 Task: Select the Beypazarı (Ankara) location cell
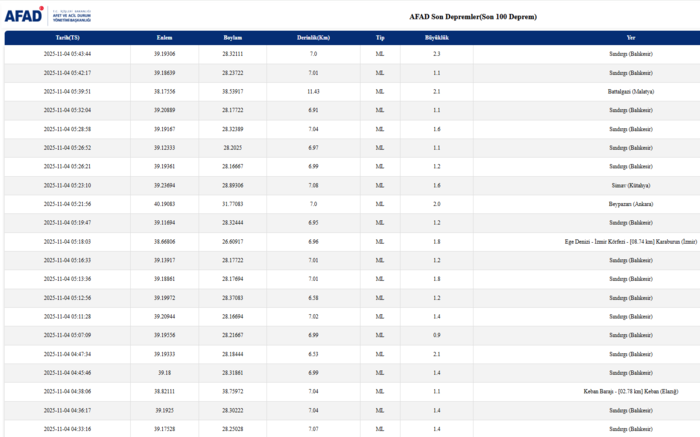630,204
